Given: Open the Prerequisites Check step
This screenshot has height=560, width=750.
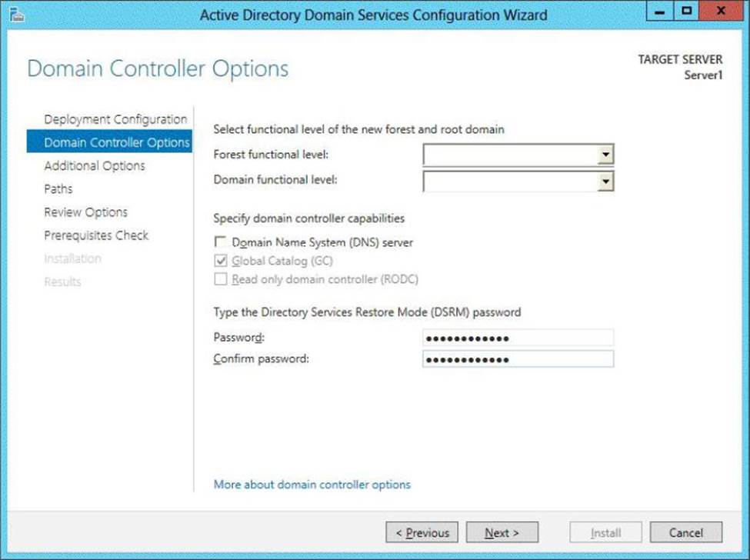Looking at the screenshot, I should [96, 235].
